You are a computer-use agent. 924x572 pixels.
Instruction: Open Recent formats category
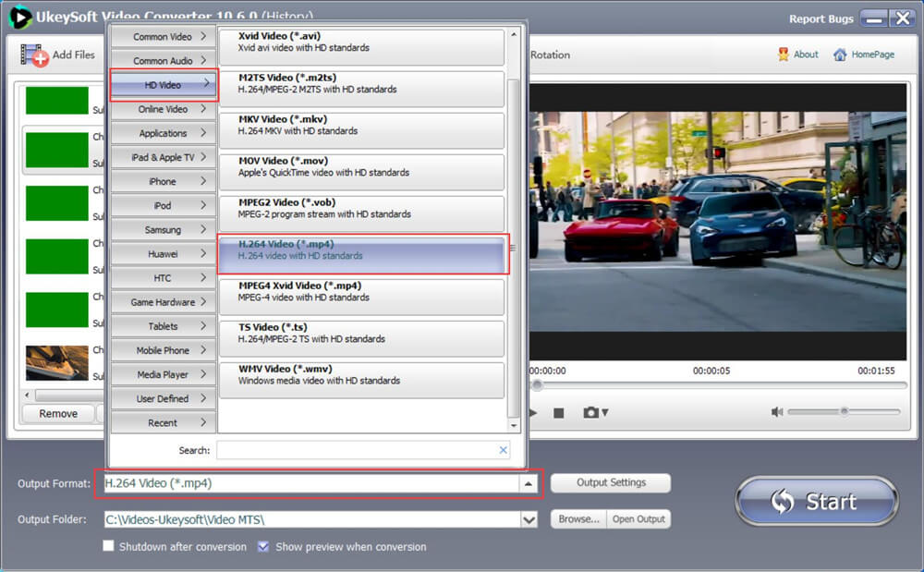163,423
